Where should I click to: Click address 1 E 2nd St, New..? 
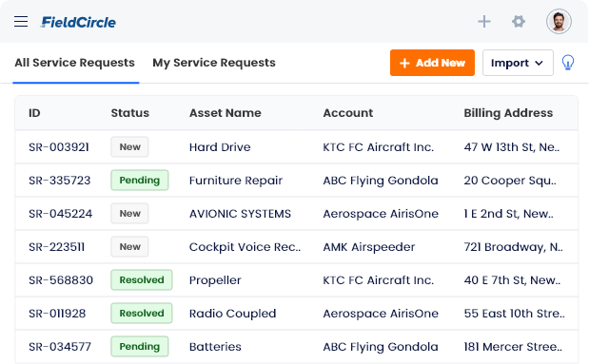click(x=509, y=214)
